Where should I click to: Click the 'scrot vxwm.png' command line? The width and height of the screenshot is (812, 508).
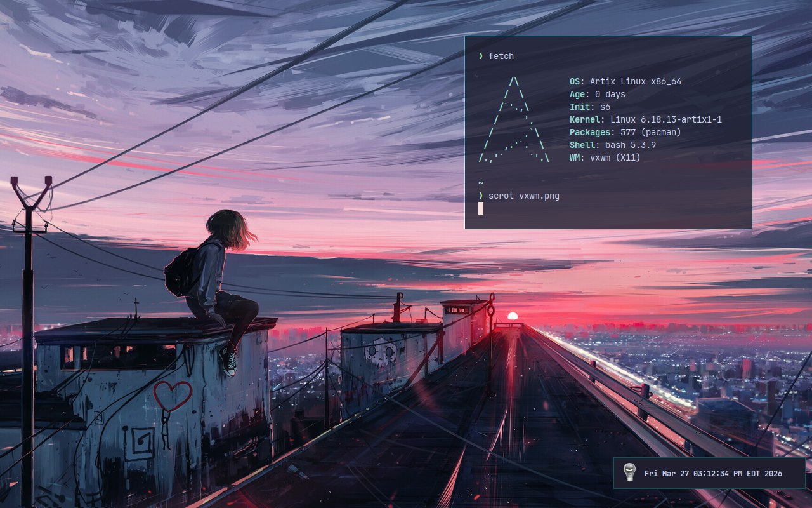(524, 196)
